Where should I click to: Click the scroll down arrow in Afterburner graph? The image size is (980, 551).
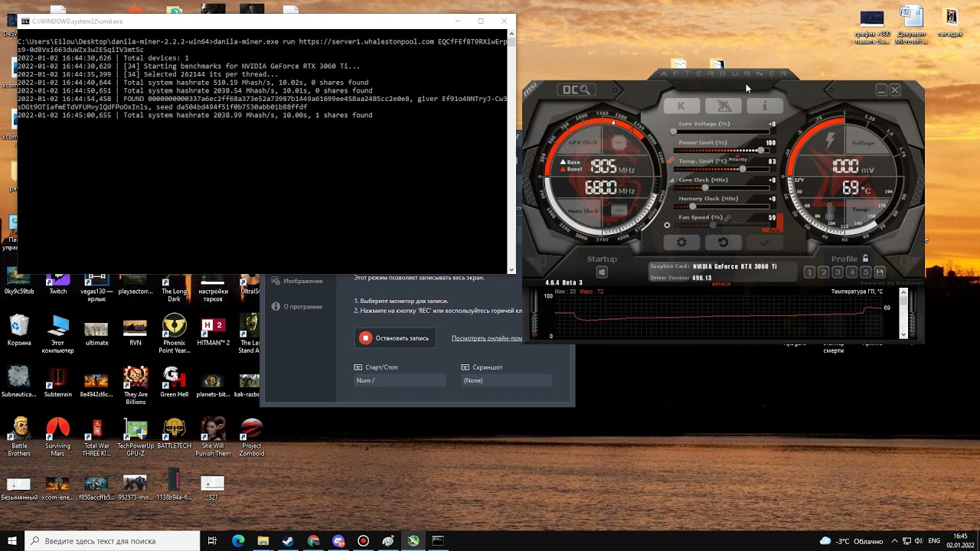[x=903, y=334]
